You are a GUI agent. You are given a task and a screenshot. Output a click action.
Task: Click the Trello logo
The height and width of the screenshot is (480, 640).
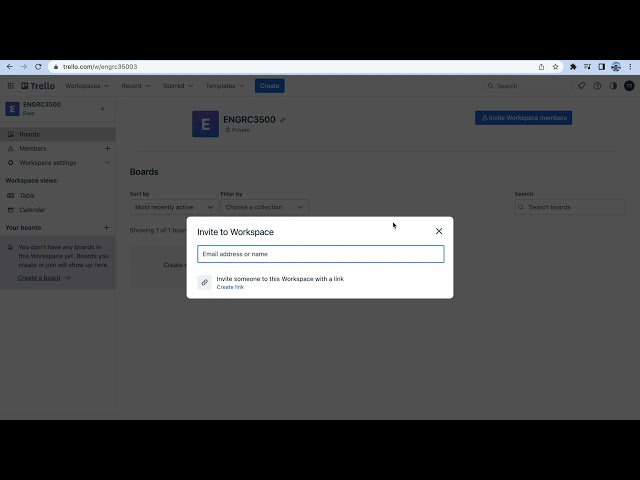tap(38, 86)
